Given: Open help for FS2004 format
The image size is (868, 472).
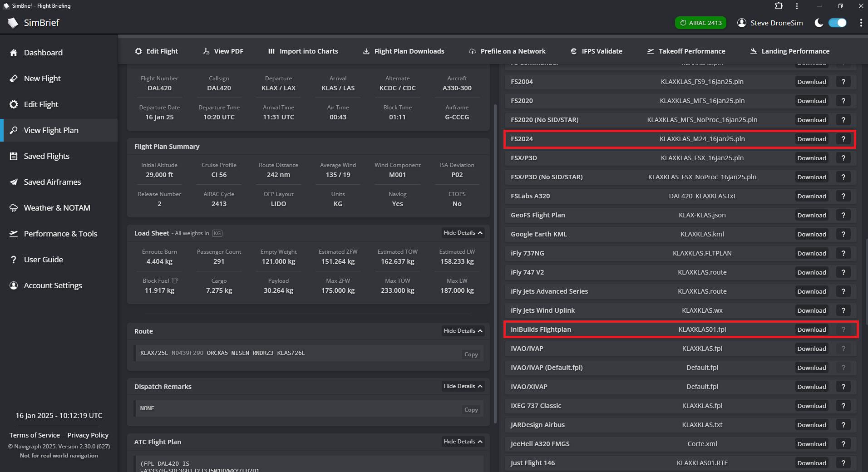Looking at the screenshot, I should point(843,82).
